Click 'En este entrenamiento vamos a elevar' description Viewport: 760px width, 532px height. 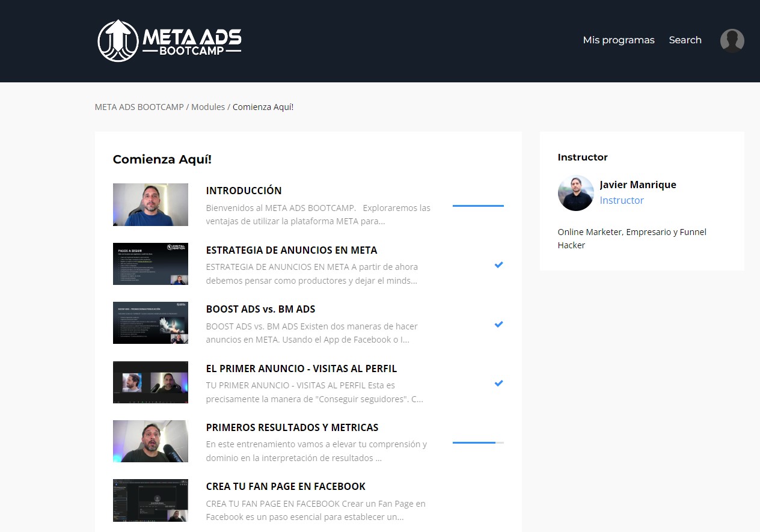[317, 451]
